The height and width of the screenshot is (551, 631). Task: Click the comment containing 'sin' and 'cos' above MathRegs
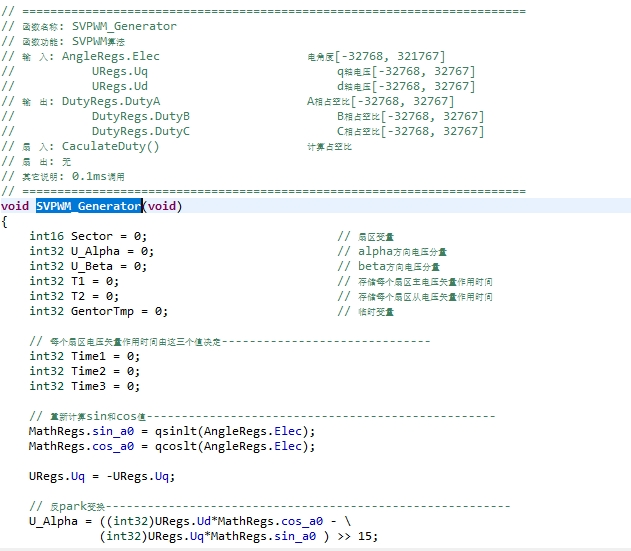[x=262, y=416]
